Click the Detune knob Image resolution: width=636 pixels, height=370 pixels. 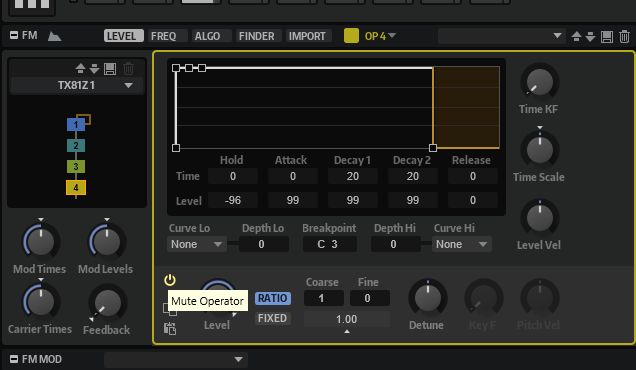tap(428, 297)
